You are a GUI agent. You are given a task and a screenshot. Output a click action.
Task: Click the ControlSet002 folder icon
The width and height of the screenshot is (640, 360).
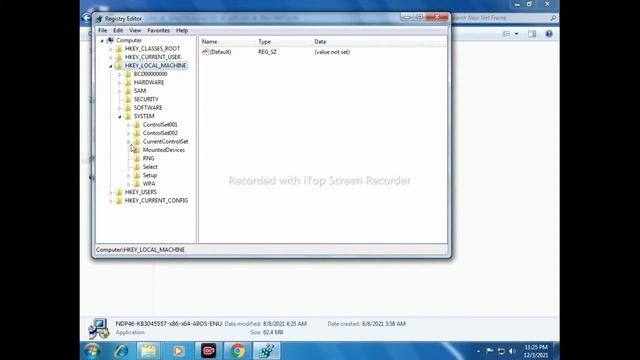(137, 133)
